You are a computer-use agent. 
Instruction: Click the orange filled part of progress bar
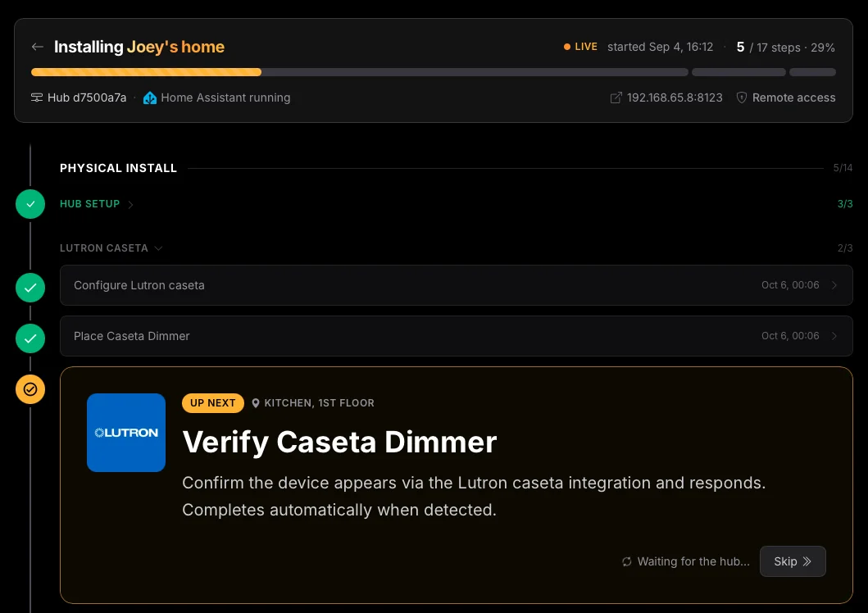pos(146,72)
